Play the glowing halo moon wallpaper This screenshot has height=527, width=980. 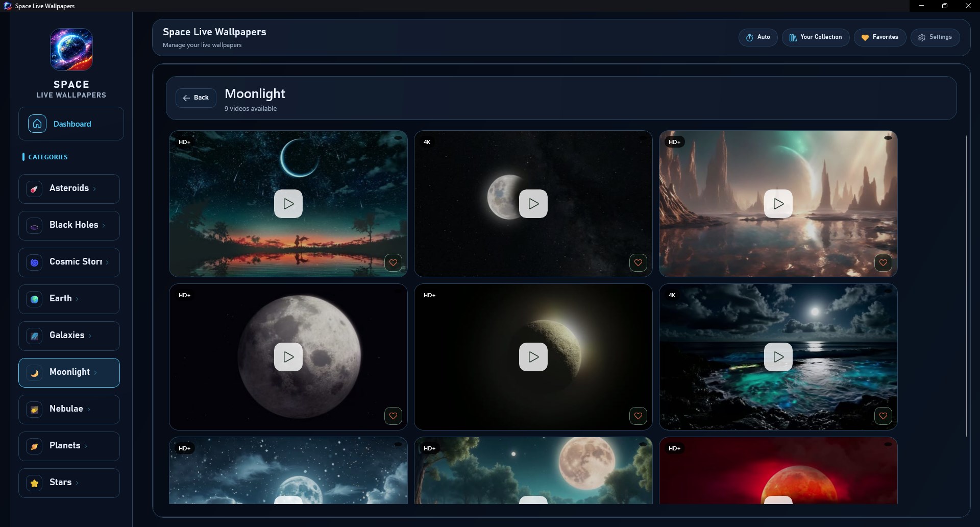coord(533,357)
